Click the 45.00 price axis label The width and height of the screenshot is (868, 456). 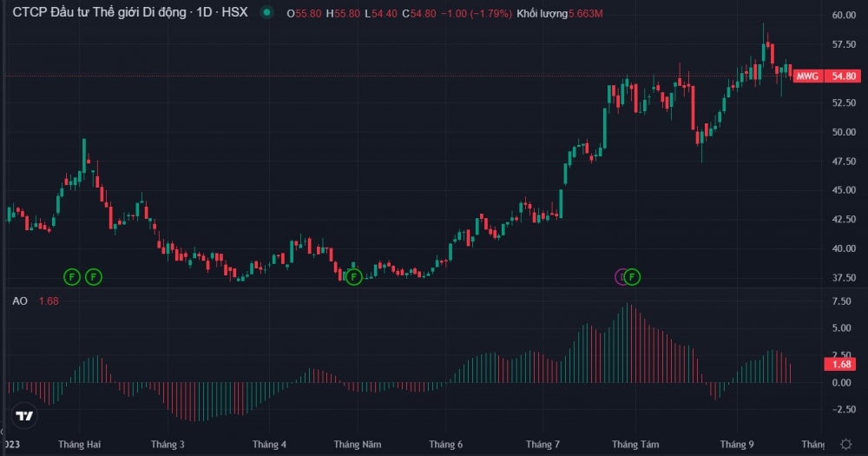(x=844, y=190)
